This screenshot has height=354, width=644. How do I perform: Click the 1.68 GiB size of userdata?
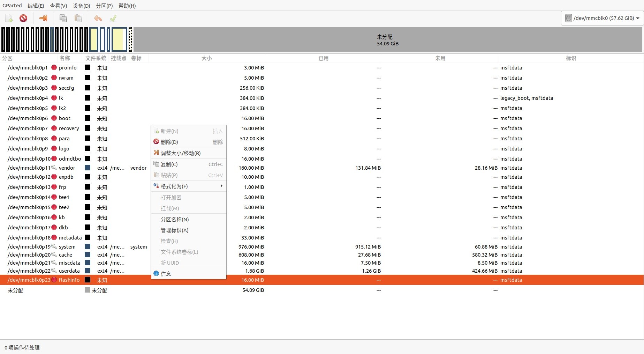click(255, 271)
